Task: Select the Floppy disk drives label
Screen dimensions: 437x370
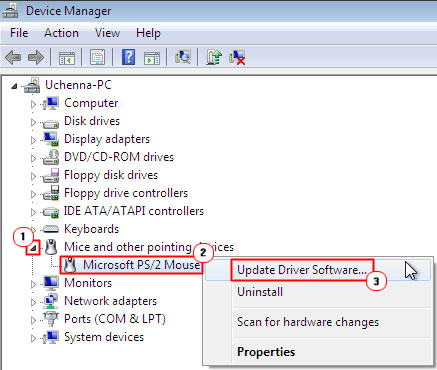Action: tap(111, 175)
